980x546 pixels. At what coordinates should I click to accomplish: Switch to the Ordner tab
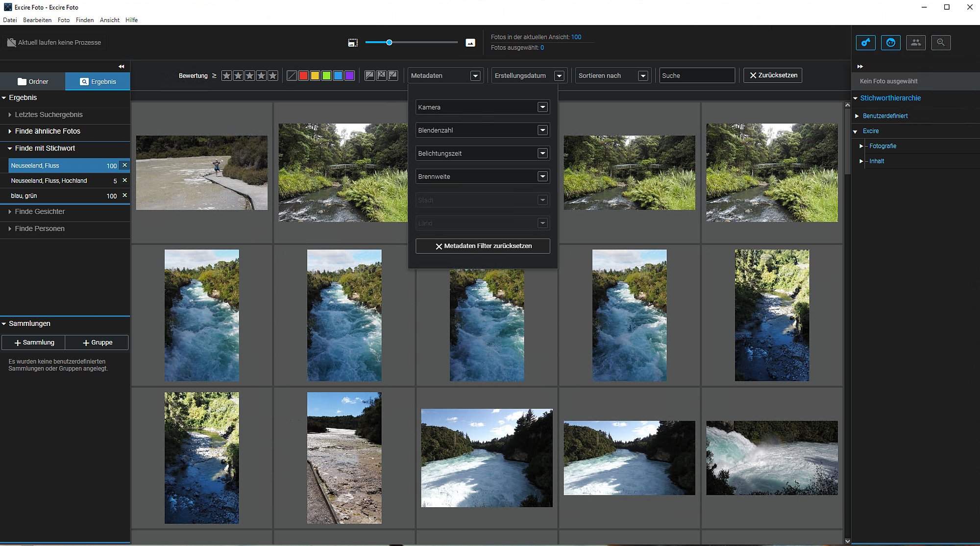33,81
